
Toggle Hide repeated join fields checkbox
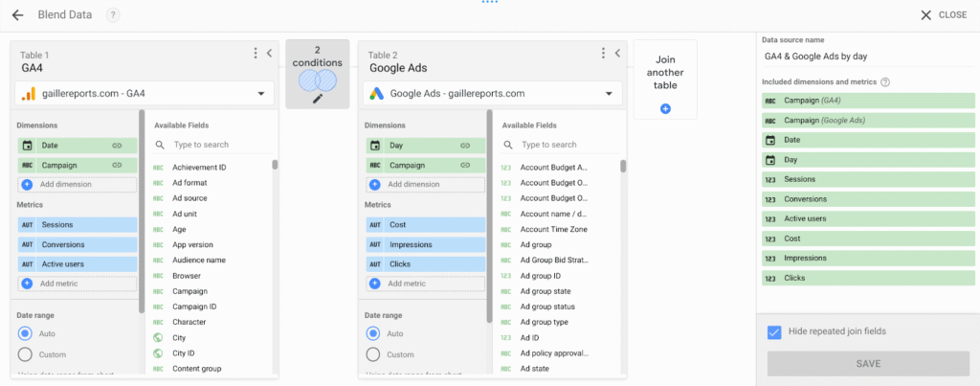pos(774,331)
